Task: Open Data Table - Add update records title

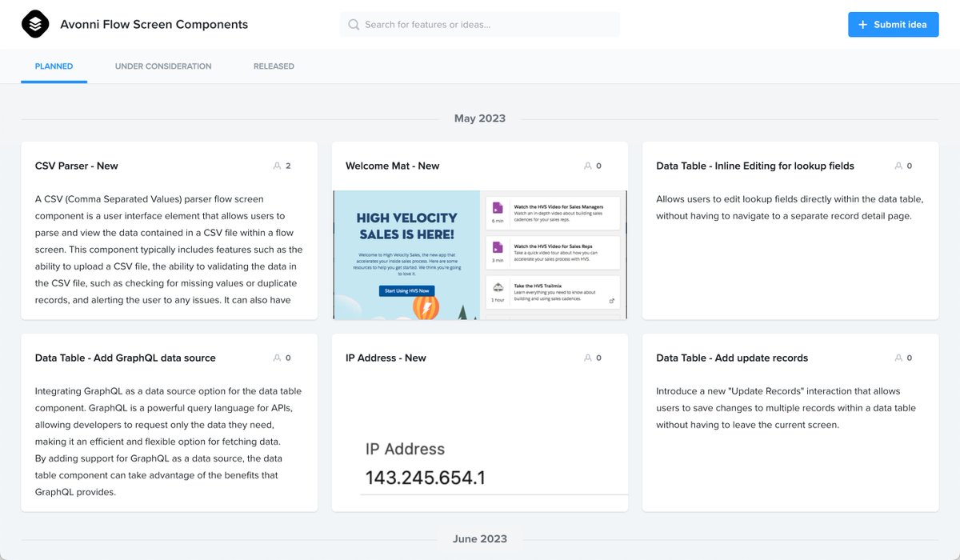Action: click(x=732, y=358)
